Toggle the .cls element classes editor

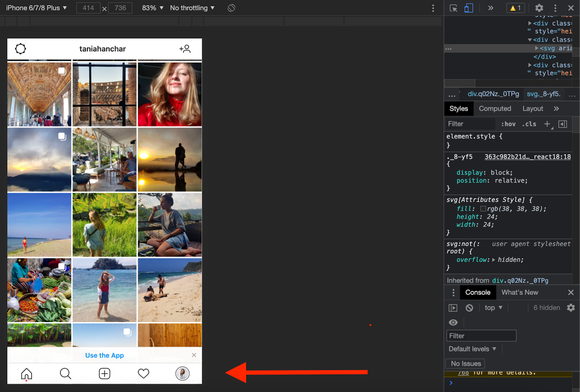click(x=529, y=124)
